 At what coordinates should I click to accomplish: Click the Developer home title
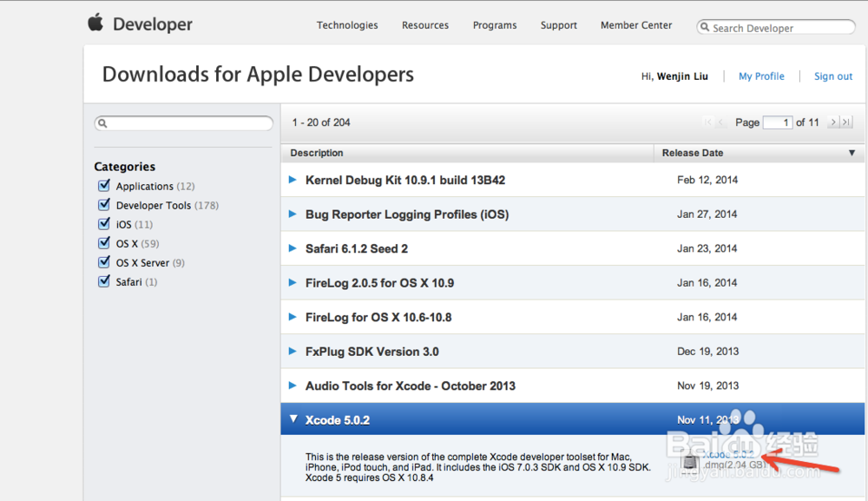pyautogui.click(x=153, y=24)
